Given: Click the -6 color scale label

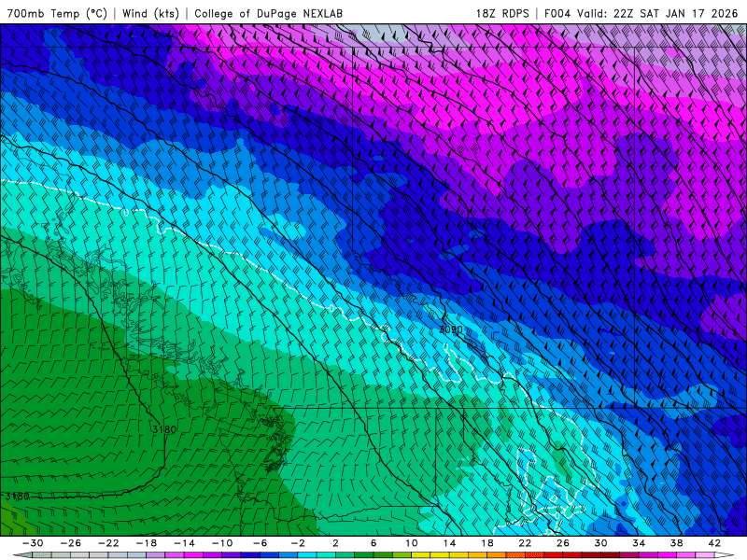Looking at the screenshot, I should (261, 543).
